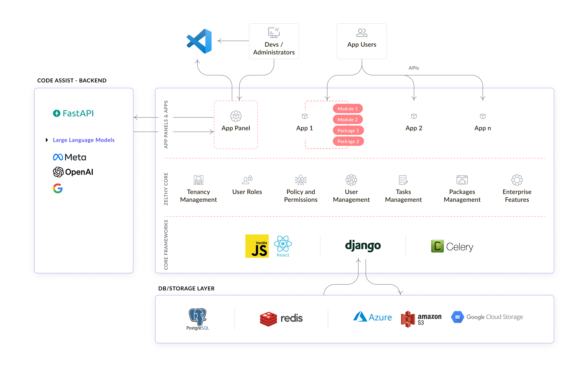Viewport: 588px width, 367px height.
Task: Click the App n cube icon
Action: pos(483,116)
